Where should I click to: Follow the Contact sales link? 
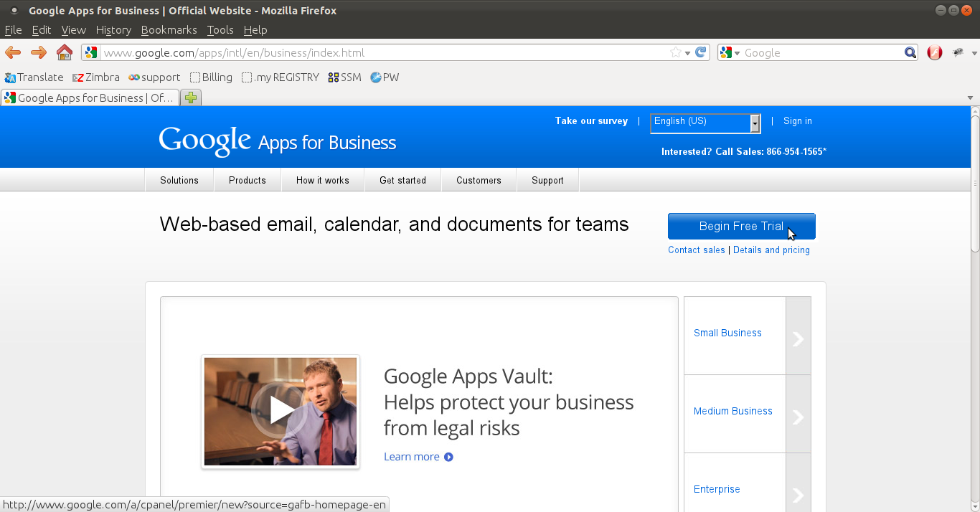pos(697,250)
